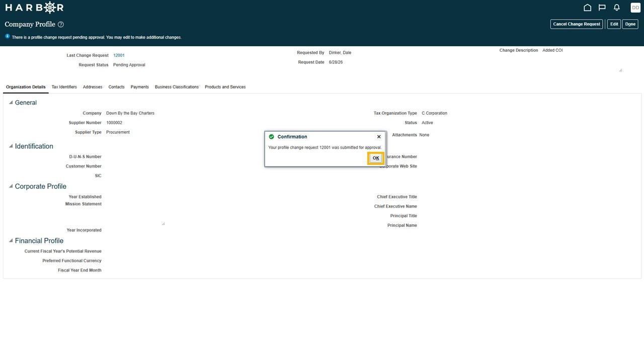
Task: Click the 'Active' status value
Action: (427, 123)
